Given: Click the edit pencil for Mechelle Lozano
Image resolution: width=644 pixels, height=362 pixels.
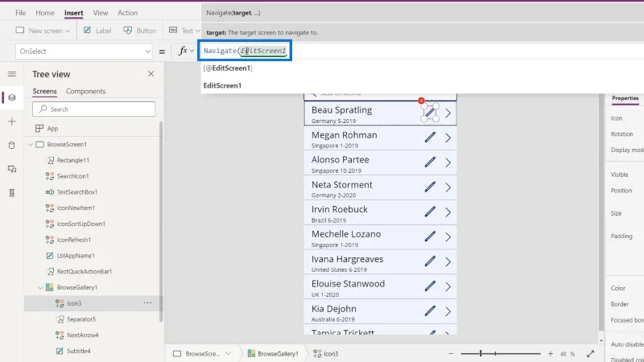Looking at the screenshot, I should point(430,237).
